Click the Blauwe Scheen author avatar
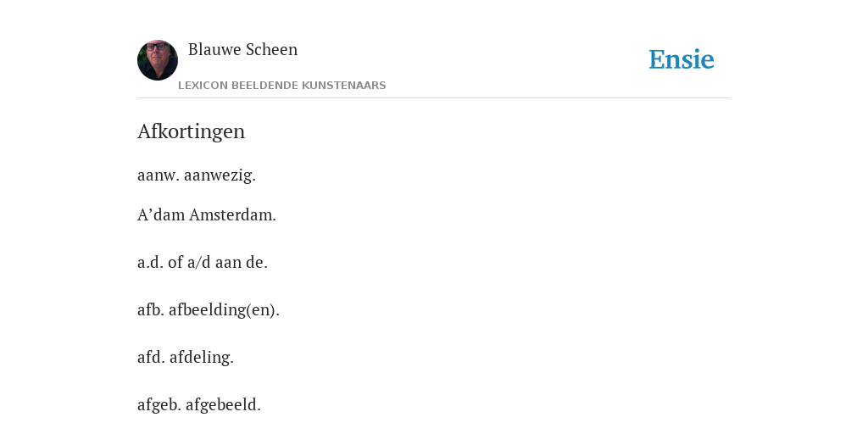Viewport: 868px width, 434px height. pos(158,60)
